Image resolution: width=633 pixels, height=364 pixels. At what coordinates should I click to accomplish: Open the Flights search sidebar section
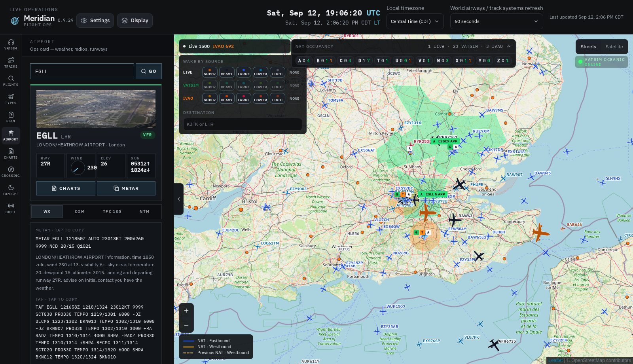pos(11,81)
